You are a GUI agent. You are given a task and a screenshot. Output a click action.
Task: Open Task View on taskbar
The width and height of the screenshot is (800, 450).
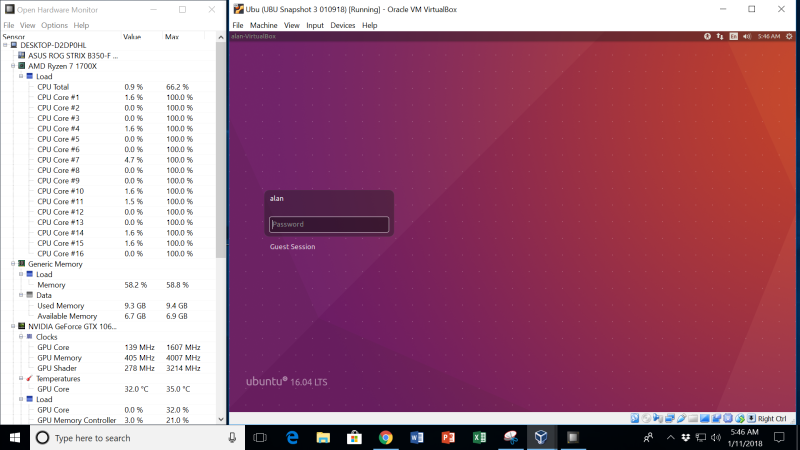pos(260,438)
